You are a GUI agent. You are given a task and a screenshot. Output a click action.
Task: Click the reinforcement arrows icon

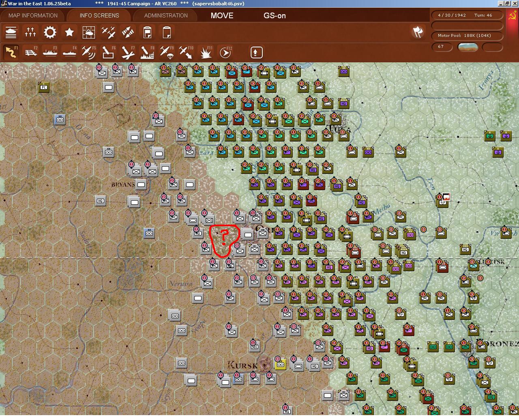(128, 32)
